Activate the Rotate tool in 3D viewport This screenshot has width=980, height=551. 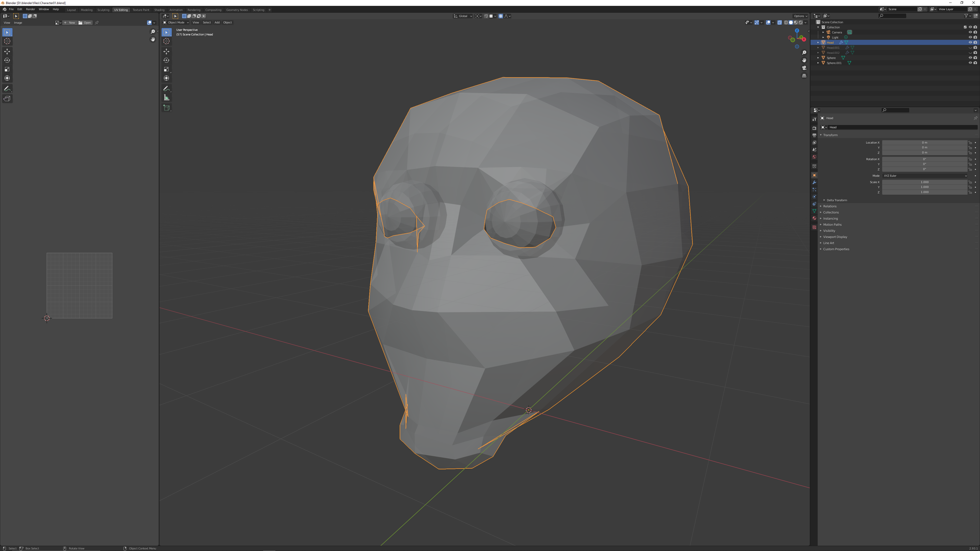(166, 60)
